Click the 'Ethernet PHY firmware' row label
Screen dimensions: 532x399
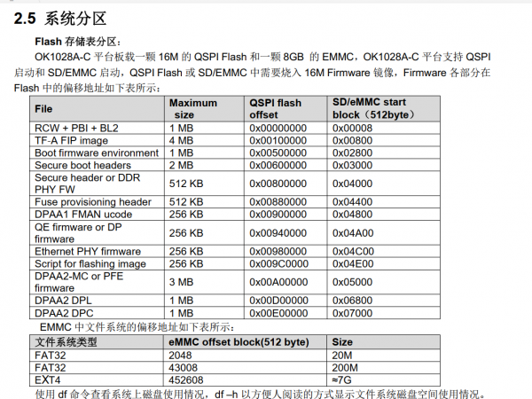point(87,251)
